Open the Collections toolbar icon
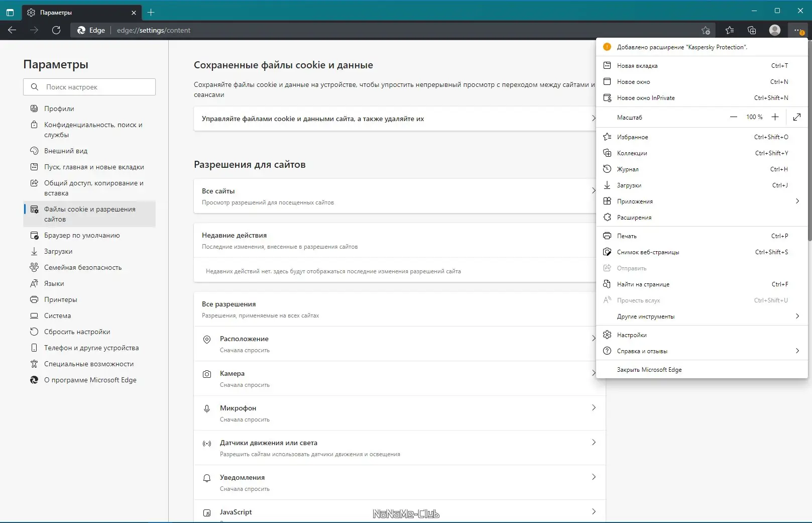The width and height of the screenshot is (812, 523). click(752, 30)
